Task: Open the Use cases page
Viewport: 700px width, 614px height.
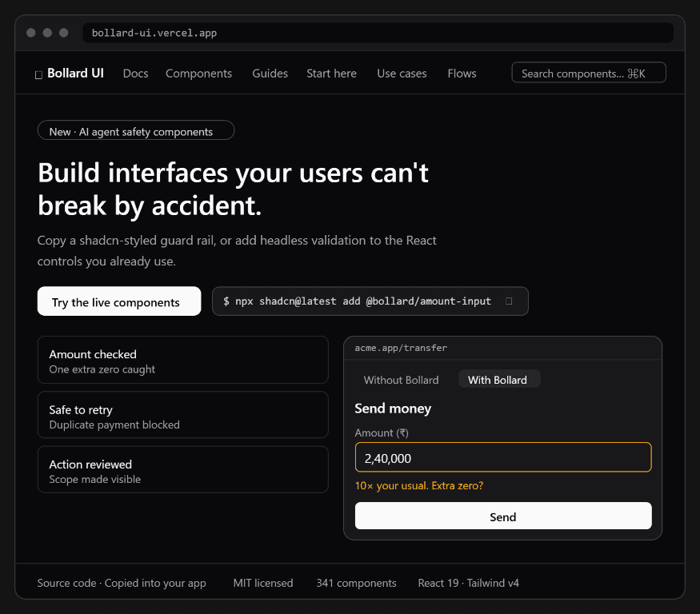Action: [402, 74]
